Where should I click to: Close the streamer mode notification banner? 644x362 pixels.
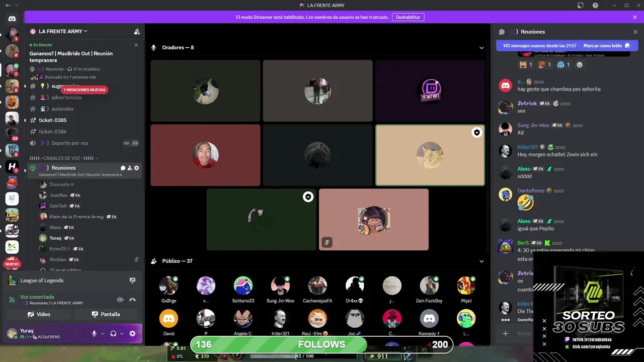click(x=635, y=17)
